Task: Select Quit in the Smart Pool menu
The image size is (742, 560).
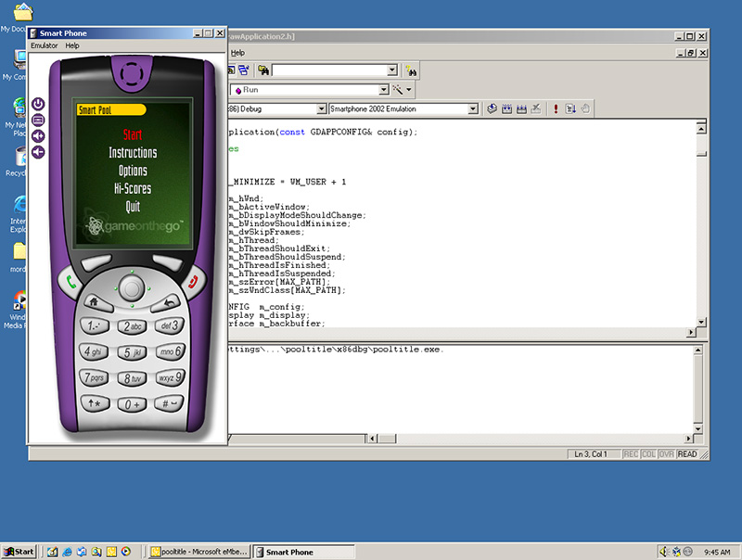Action: [133, 206]
